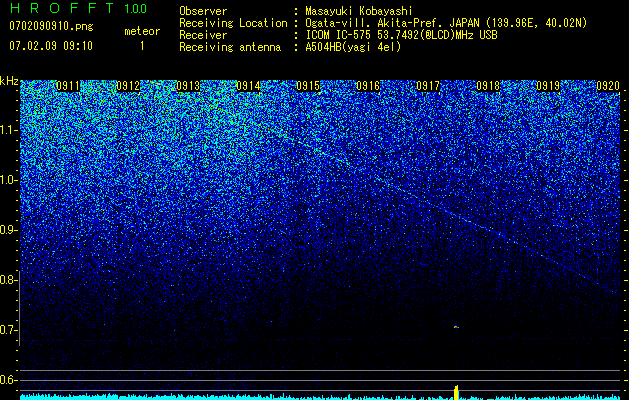Click the 0.6 kHz axis label
629x400 pixels.
(7, 380)
